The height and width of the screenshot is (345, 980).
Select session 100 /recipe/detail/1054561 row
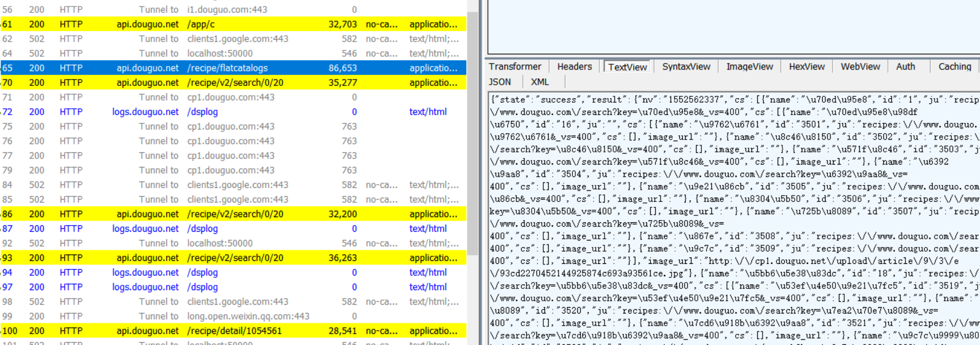pos(233,330)
